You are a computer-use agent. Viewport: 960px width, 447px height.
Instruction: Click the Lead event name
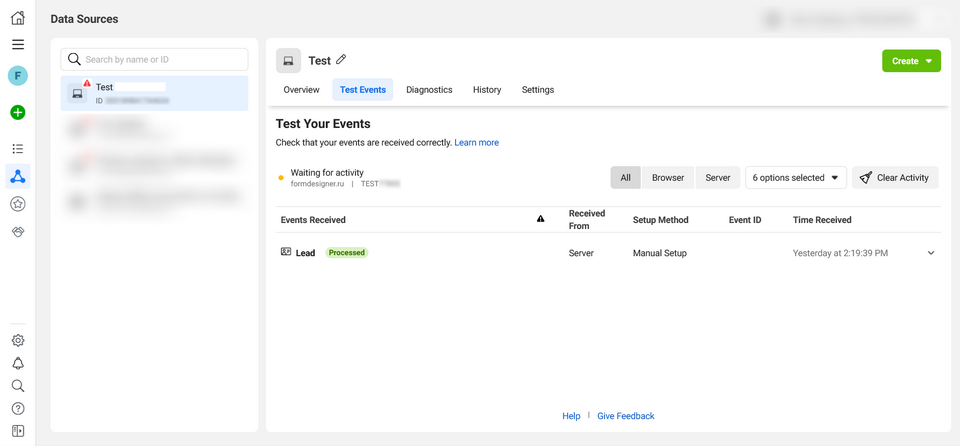point(306,252)
